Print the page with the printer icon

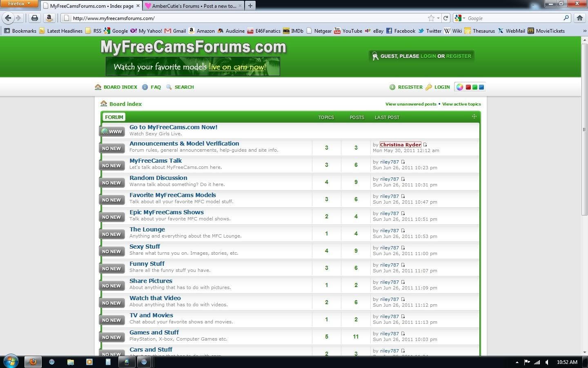35,18
